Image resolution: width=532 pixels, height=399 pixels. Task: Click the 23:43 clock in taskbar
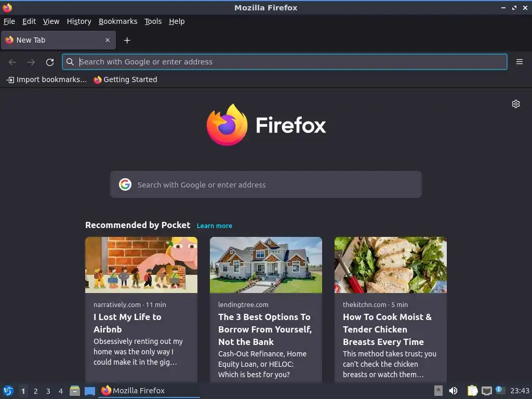click(520, 391)
